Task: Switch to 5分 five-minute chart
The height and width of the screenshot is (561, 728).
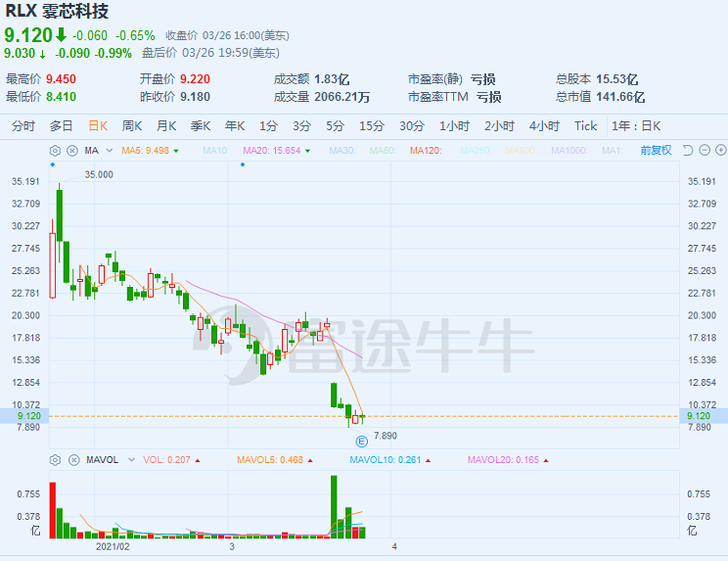Action: click(336, 126)
